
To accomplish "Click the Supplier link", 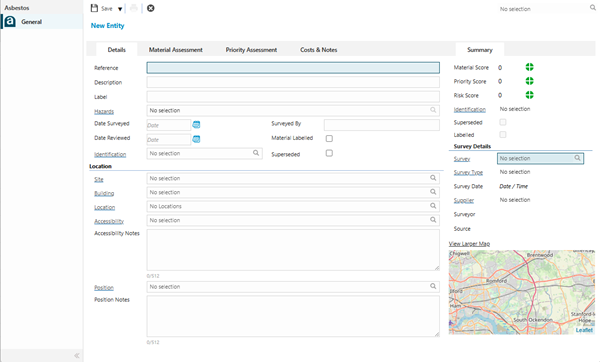I will click(x=464, y=200).
